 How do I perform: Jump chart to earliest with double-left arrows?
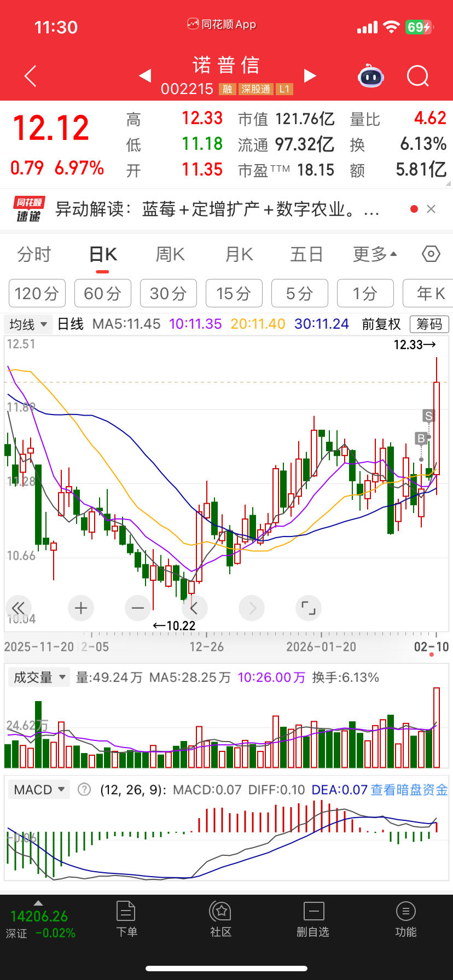point(18,608)
